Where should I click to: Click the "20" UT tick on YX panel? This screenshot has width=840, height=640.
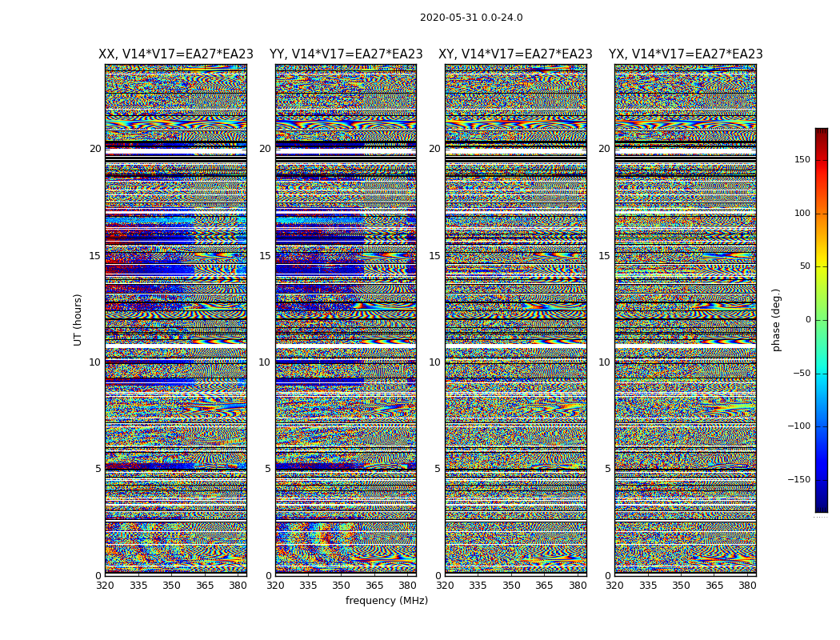pos(605,149)
